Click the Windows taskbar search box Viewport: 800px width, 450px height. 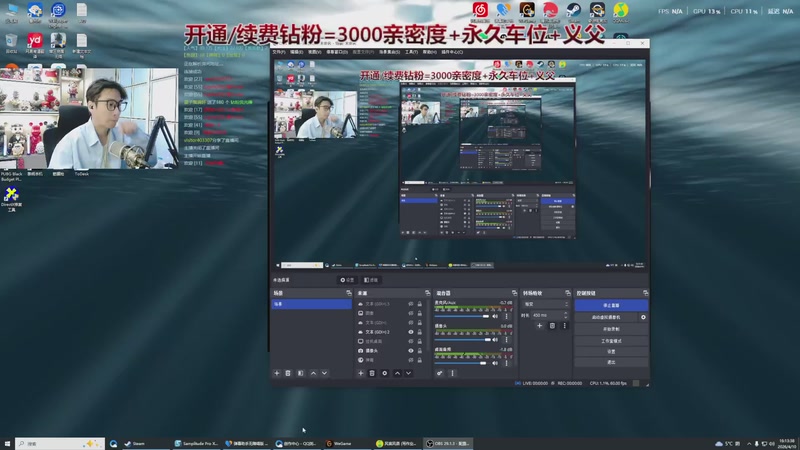click(x=60, y=443)
